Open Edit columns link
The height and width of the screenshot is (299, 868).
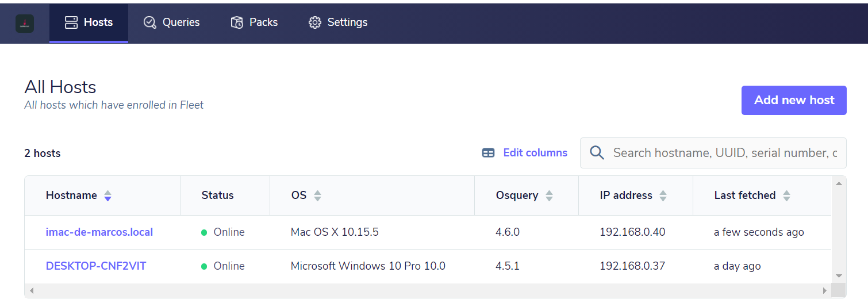tap(535, 153)
